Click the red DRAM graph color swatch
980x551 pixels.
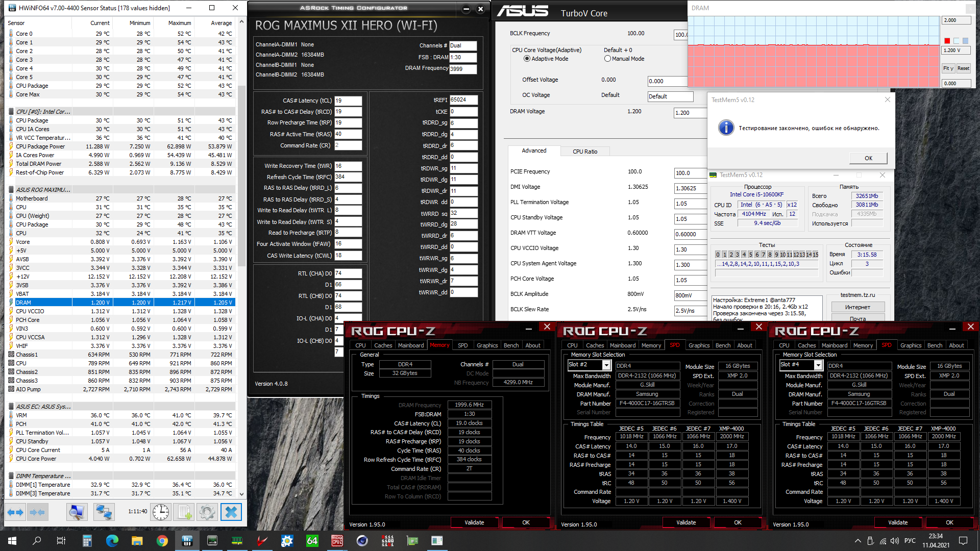pos(947,41)
